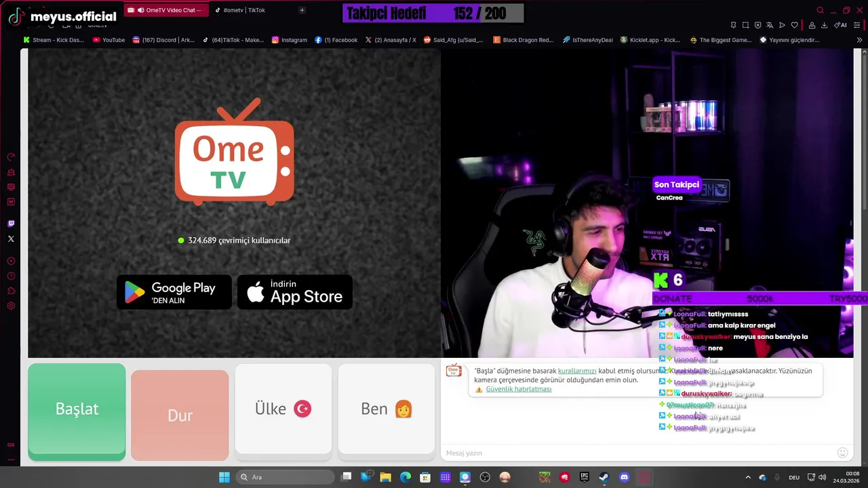Image resolution: width=868 pixels, height=488 pixels.
Task: Open the history clock icon in the sidebar
Action: click(x=11, y=276)
